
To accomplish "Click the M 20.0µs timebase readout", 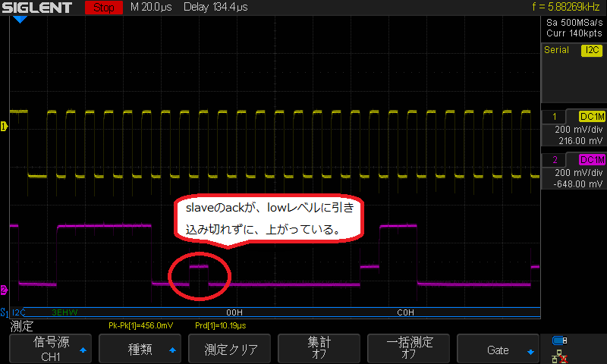I will pos(151,8).
